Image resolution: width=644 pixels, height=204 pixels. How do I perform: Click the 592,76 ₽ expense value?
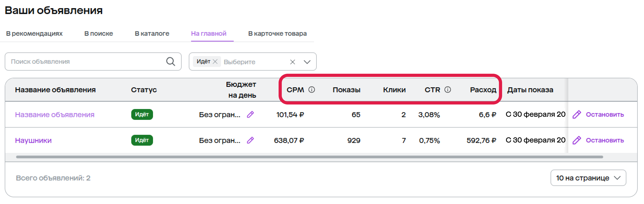pyautogui.click(x=481, y=140)
